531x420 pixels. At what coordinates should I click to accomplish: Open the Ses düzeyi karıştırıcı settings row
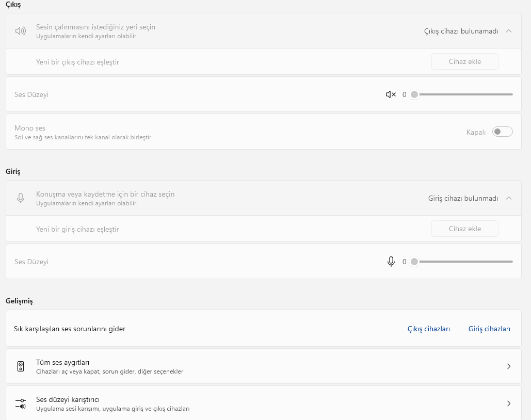tap(258, 403)
